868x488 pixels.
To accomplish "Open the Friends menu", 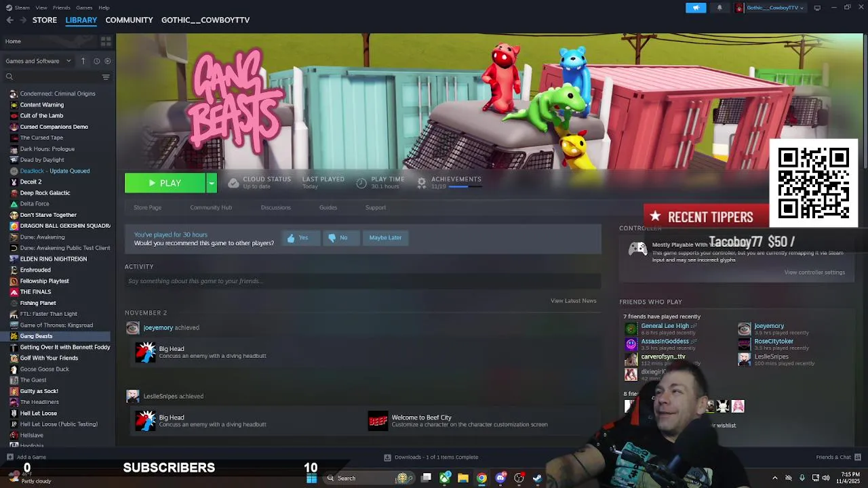I will point(62,7).
